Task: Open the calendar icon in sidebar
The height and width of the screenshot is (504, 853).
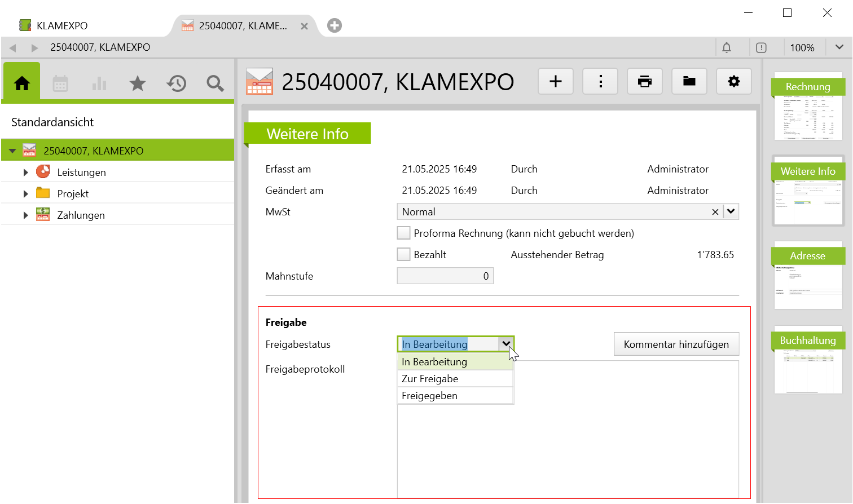Action: click(60, 83)
